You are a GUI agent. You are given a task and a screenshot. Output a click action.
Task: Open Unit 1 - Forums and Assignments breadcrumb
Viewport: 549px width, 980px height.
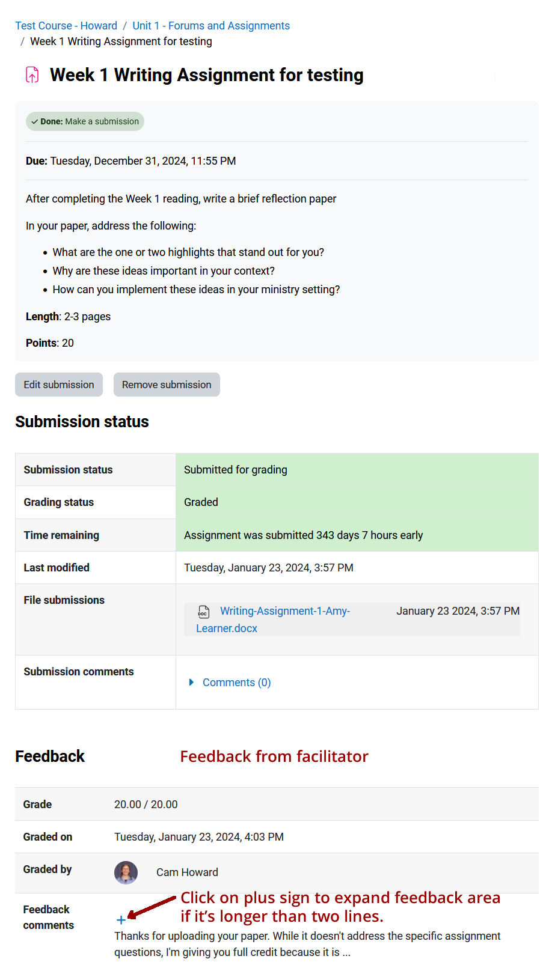210,25
